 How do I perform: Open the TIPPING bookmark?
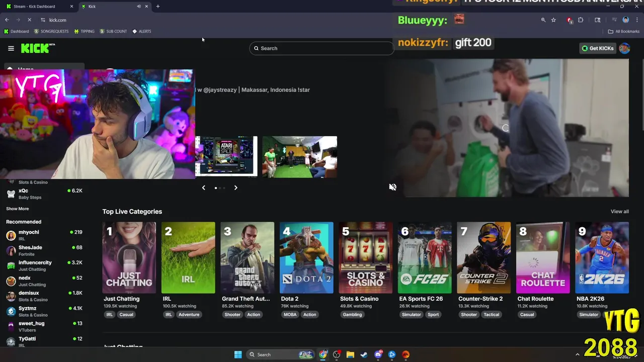click(x=84, y=31)
